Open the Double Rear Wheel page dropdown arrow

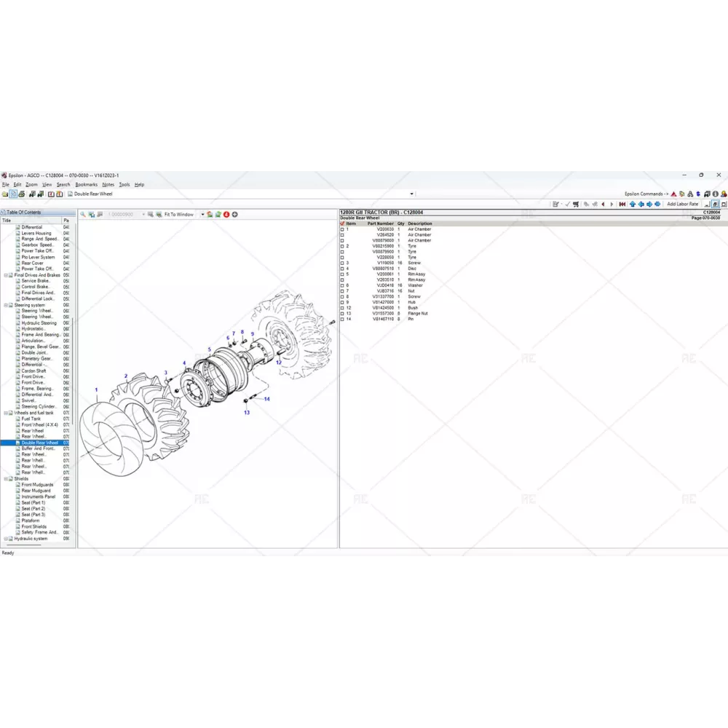click(x=412, y=194)
